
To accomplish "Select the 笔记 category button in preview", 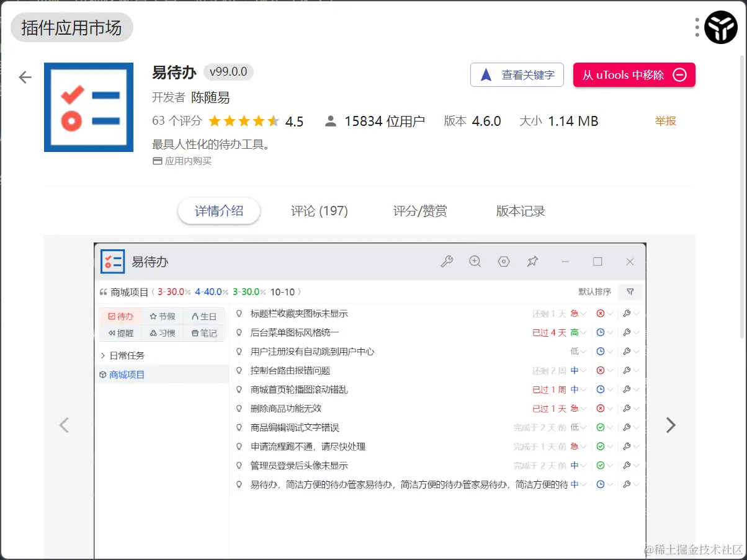I will 204,333.
